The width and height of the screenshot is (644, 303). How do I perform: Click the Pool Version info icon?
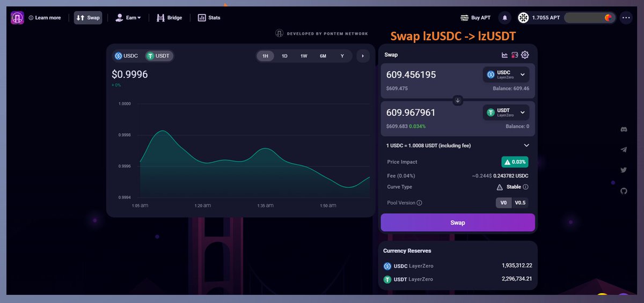tap(419, 203)
